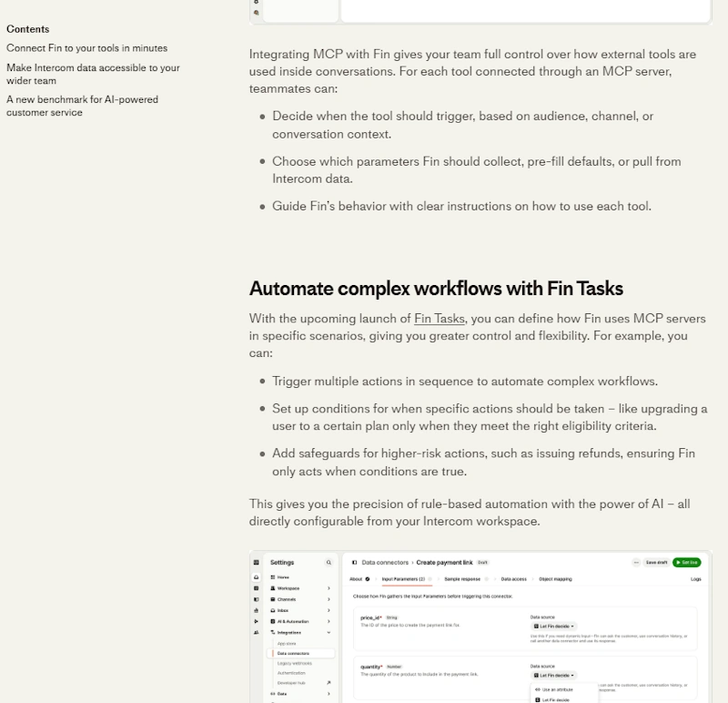Viewport: 728px width, 703px height.
Task: Expand the Data chevron in Settings
Action: point(329,694)
